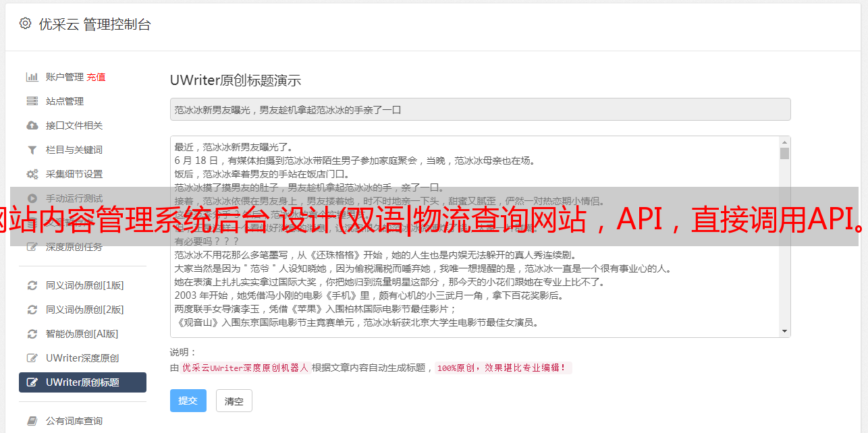The image size is (868, 433).
Task: Click the line starting 2003 年开始
Action: pyautogui.click(x=369, y=296)
